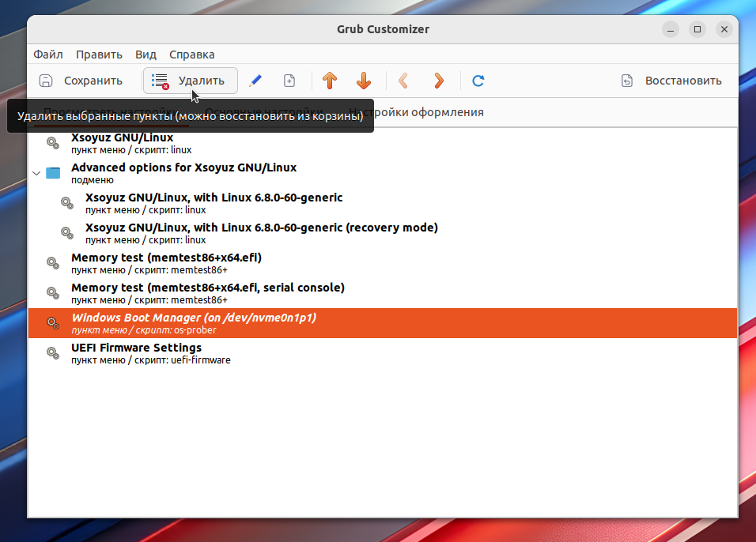Click the left chevron submenu icon
Viewport: 756px width, 542px height.
pos(403,81)
